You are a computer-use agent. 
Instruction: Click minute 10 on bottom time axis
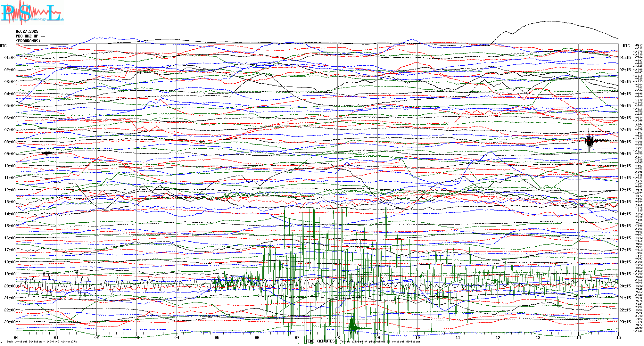click(x=417, y=337)
